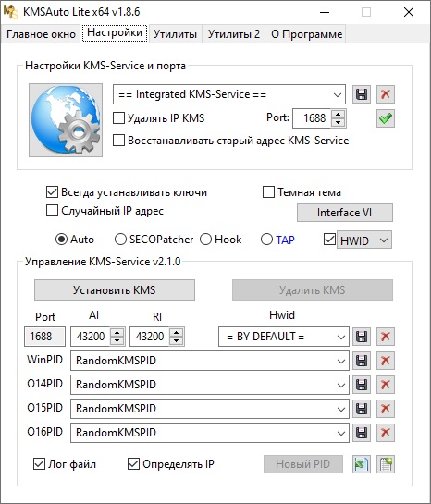Open the O15PID RandomKMSPID dropdown
The image size is (431, 504).
click(x=210, y=409)
